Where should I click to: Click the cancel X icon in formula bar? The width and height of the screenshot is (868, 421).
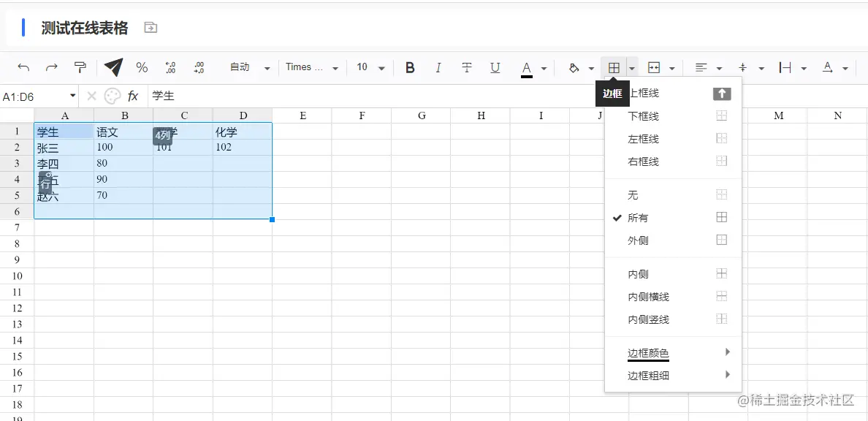tap(92, 96)
